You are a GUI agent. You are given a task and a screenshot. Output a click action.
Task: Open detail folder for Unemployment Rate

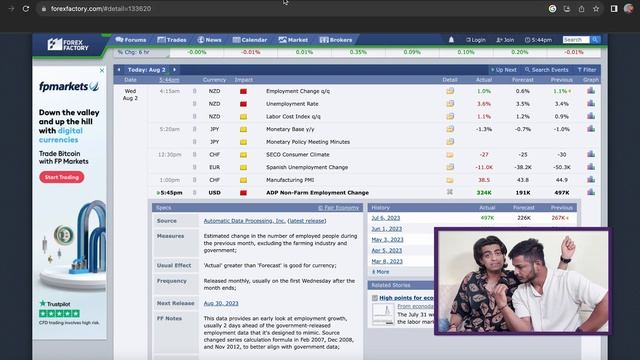coord(450,104)
